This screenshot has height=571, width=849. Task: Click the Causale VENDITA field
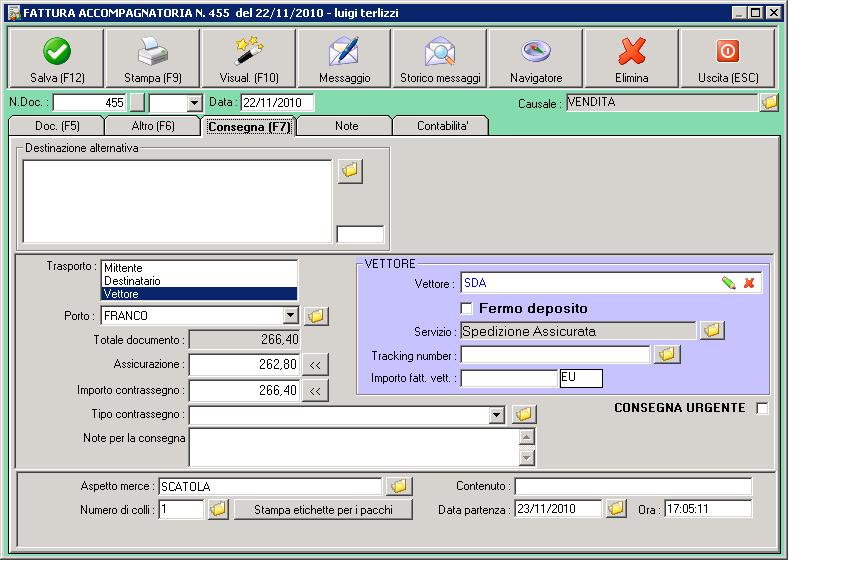click(662, 102)
